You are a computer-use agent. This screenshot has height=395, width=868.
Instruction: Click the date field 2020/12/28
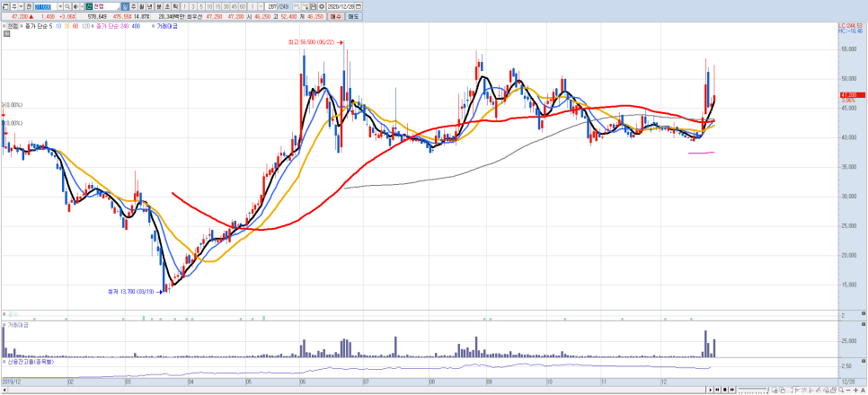(341, 6)
